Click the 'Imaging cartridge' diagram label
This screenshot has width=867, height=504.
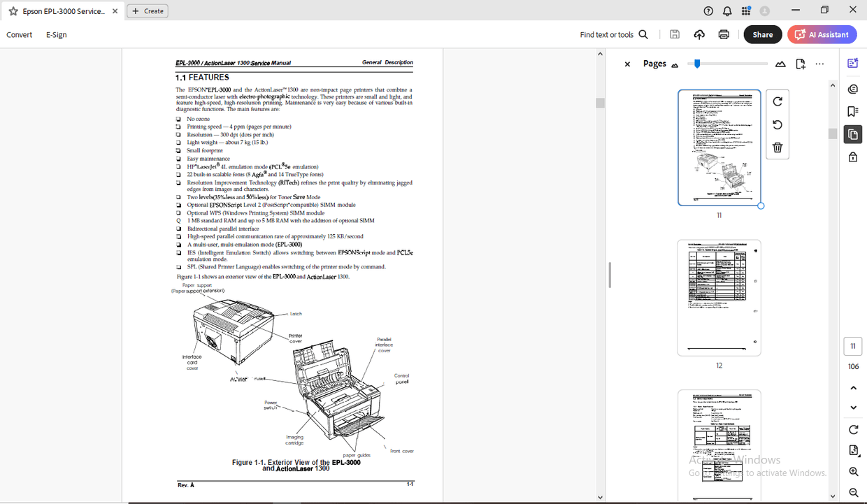pyautogui.click(x=294, y=440)
